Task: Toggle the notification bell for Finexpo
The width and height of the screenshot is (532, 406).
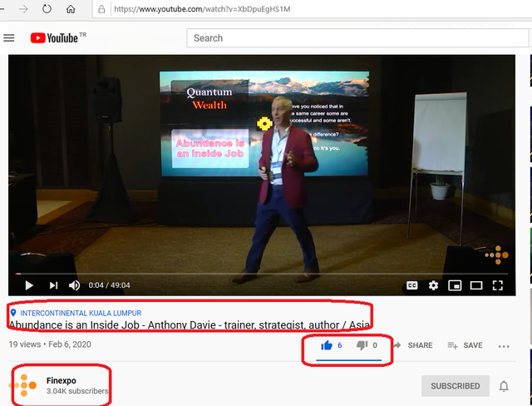Action: point(504,386)
